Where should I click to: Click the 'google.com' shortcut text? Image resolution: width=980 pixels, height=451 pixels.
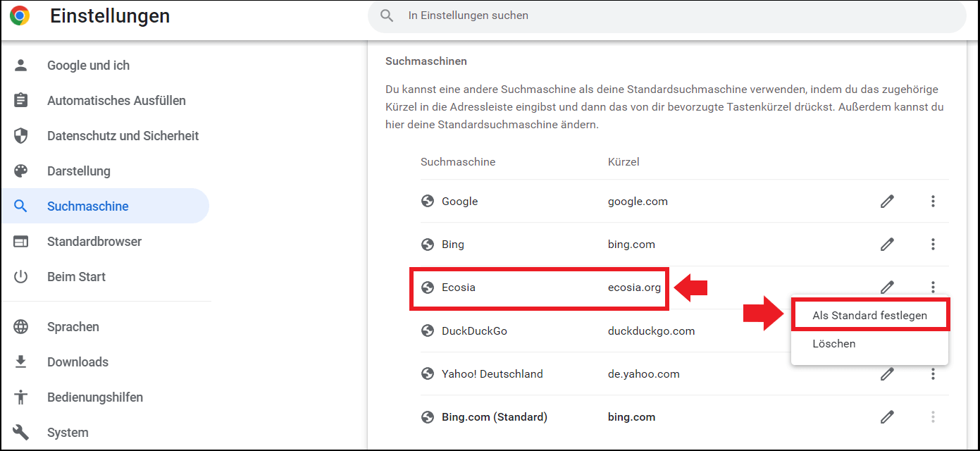[x=638, y=202]
